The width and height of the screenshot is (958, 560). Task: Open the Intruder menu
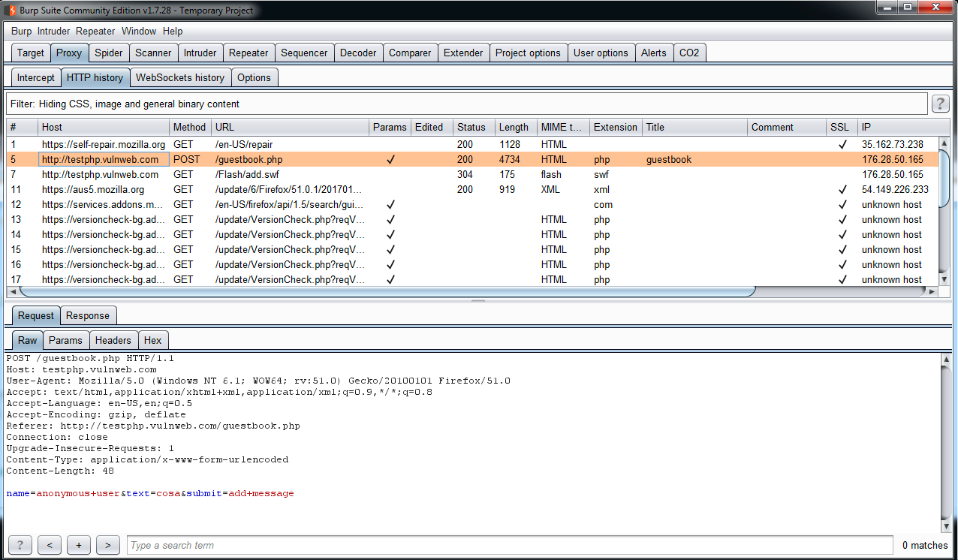(x=53, y=32)
